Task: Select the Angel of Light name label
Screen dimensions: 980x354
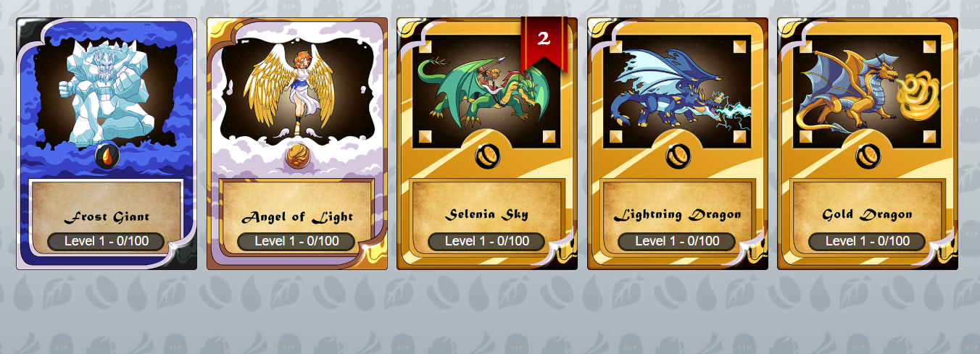Action: click(297, 216)
